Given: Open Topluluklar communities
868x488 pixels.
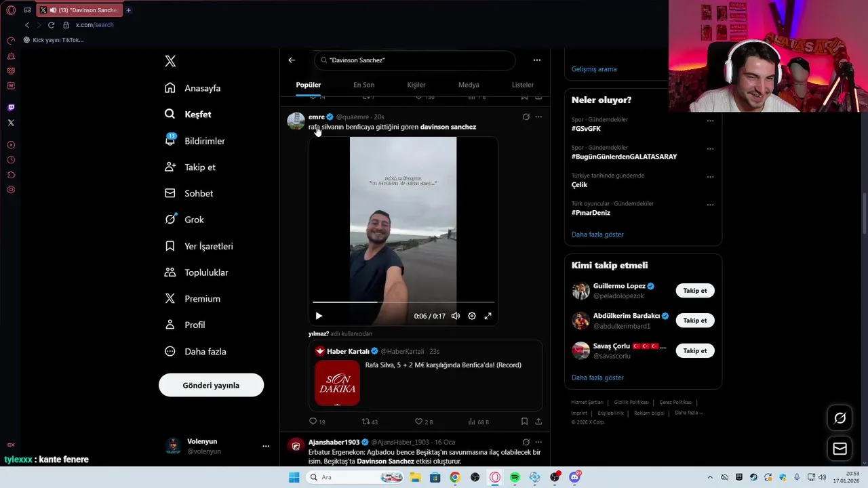Looking at the screenshot, I should (196, 272).
